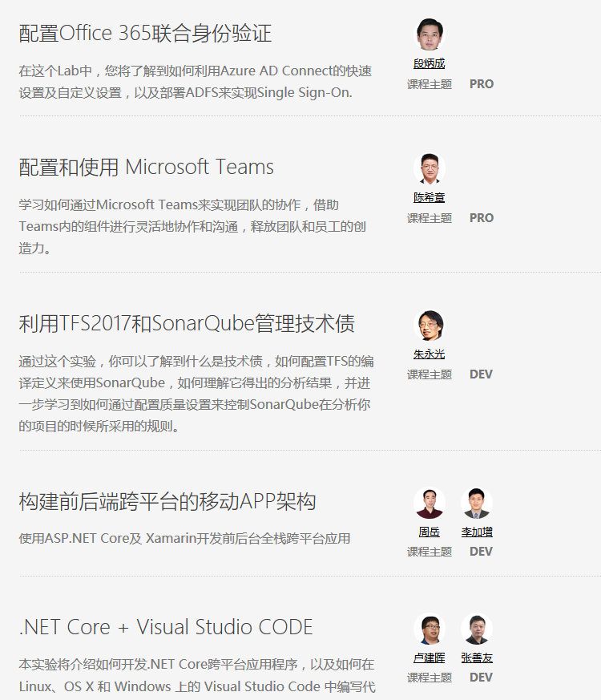Click the 李加增 name link
This screenshot has height=700, width=601.
pos(477,532)
